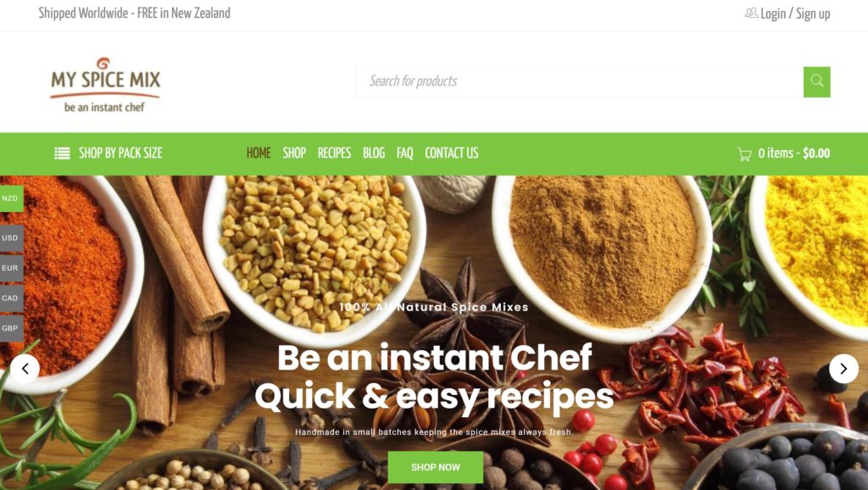
Task: Click the green search magnifier button
Action: (x=816, y=82)
